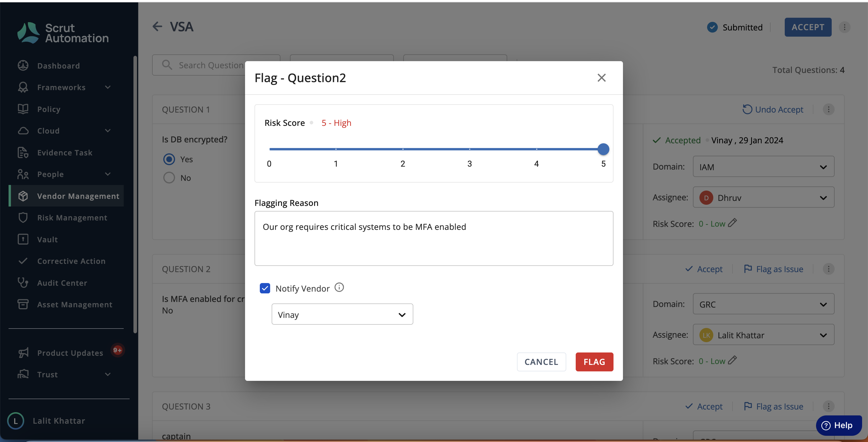Click the Product Updates megaphone icon
The width and height of the screenshot is (868, 442).
[23, 353]
